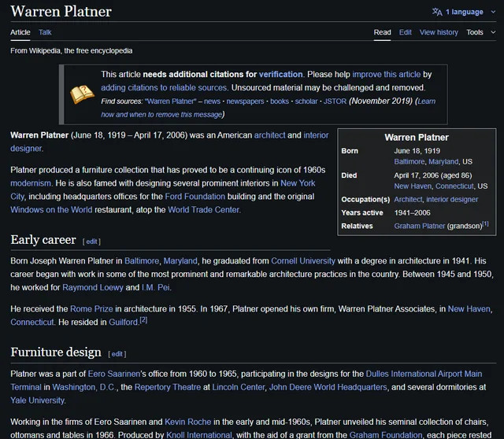The height and width of the screenshot is (439, 504).
Task: Open the Cornell University link
Action: tap(302, 260)
